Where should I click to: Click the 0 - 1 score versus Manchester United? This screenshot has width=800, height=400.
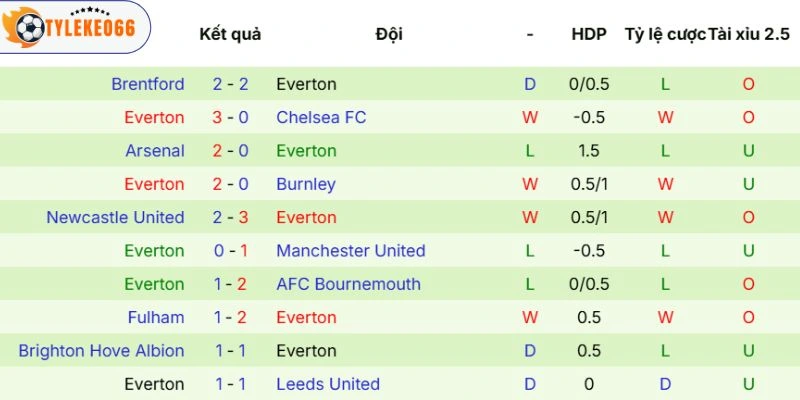[230, 251]
